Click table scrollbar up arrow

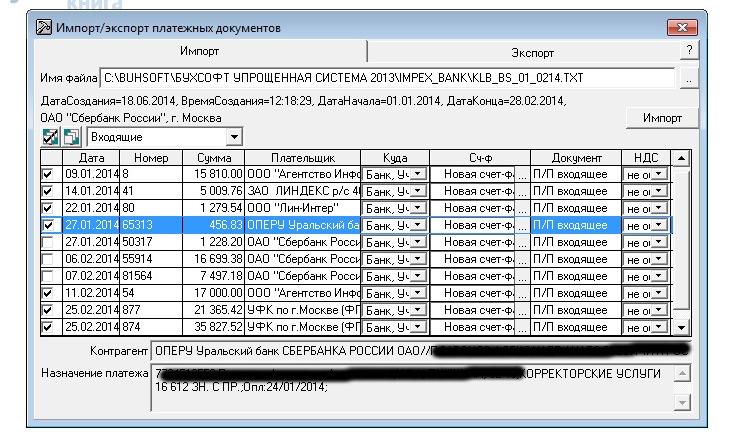pyautogui.click(x=681, y=158)
